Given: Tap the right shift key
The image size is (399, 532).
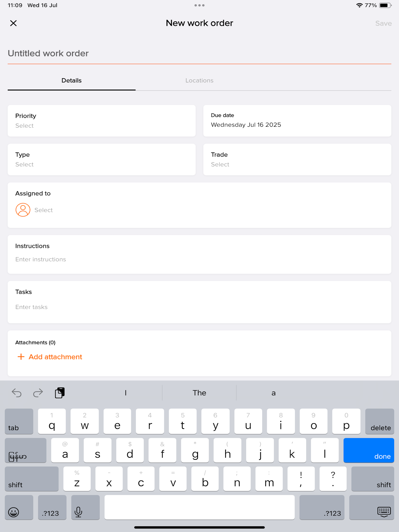Looking at the screenshot, I should pyautogui.click(x=373, y=479).
